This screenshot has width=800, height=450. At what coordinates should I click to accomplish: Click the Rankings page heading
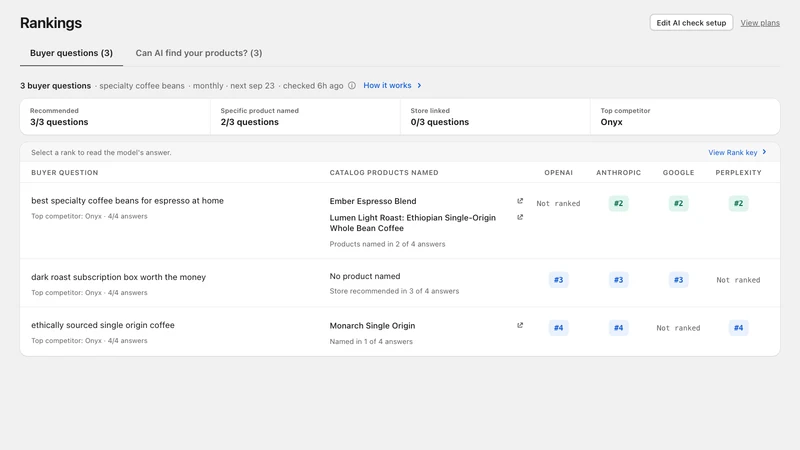pyautogui.click(x=51, y=23)
